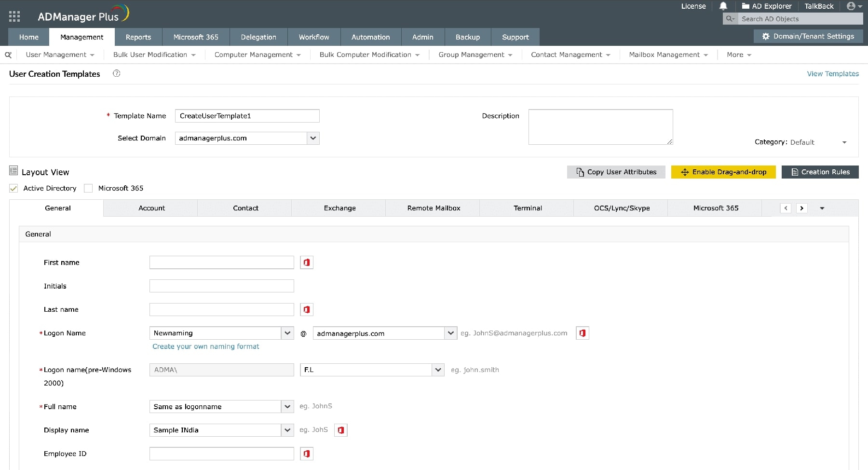Click the Creation Rules button
Screen dimensions: 868x470
[x=820, y=172]
